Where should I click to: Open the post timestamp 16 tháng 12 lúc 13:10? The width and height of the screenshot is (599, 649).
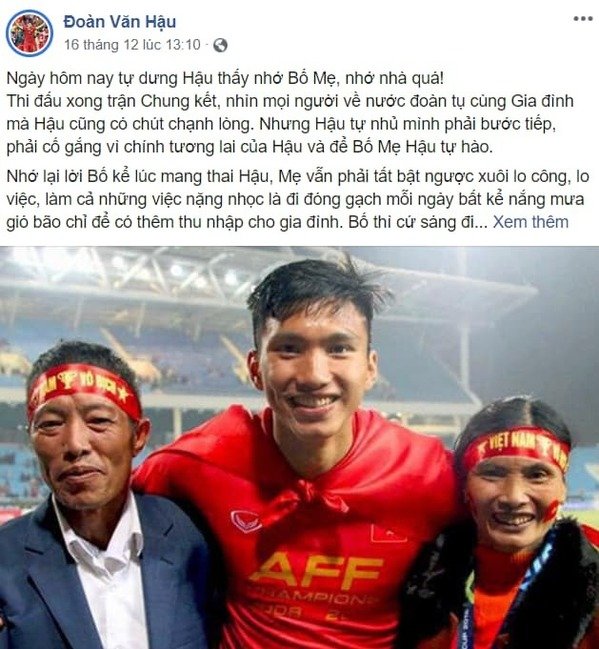(132, 45)
